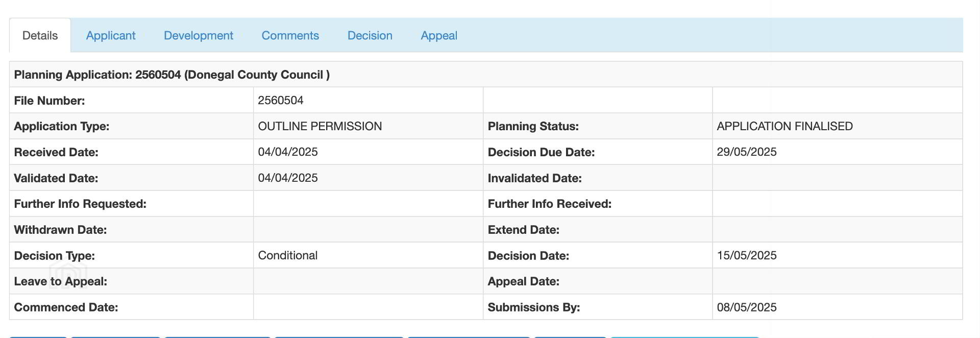The image size is (980, 338).
Task: Open the Development tab
Action: click(x=199, y=36)
